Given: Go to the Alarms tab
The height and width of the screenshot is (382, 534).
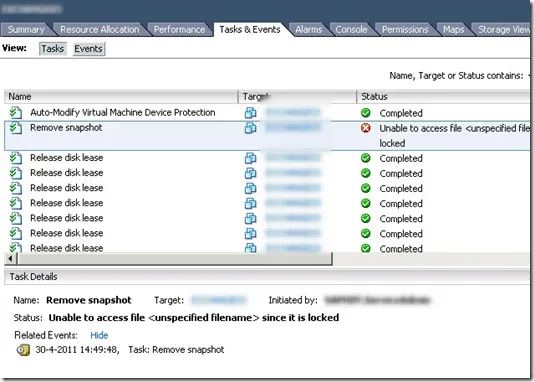Looking at the screenshot, I should click(309, 30).
